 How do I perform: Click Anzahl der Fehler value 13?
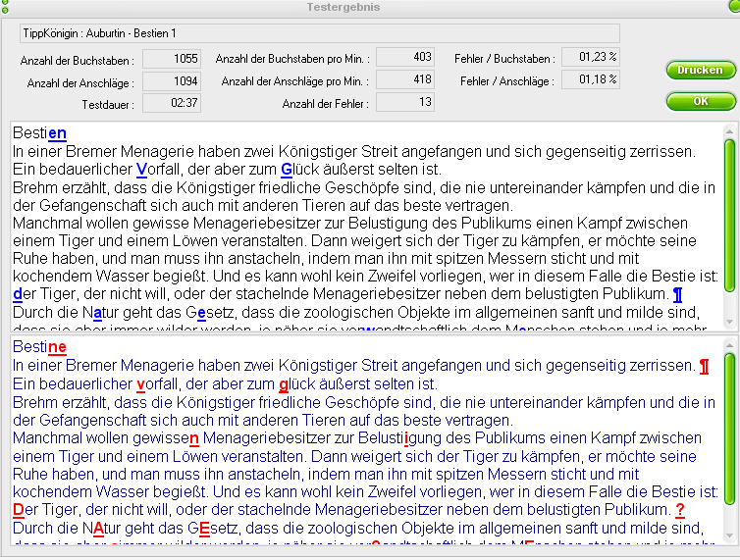[405, 102]
